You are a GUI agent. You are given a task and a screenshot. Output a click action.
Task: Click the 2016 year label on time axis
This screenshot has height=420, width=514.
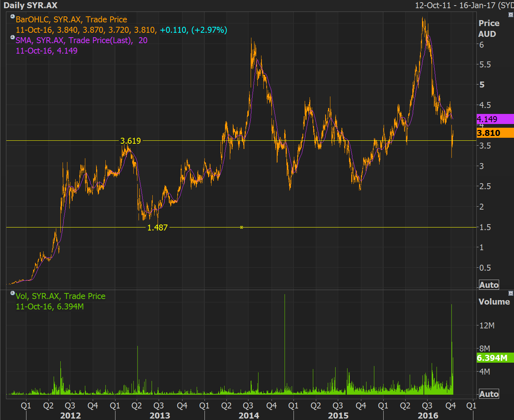click(x=428, y=415)
